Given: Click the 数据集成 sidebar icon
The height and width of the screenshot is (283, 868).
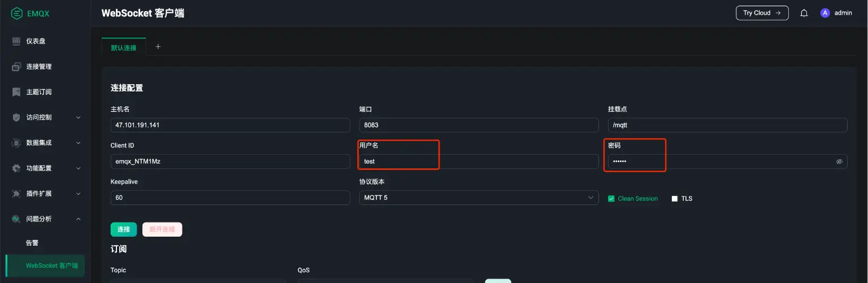Looking at the screenshot, I should [16, 143].
